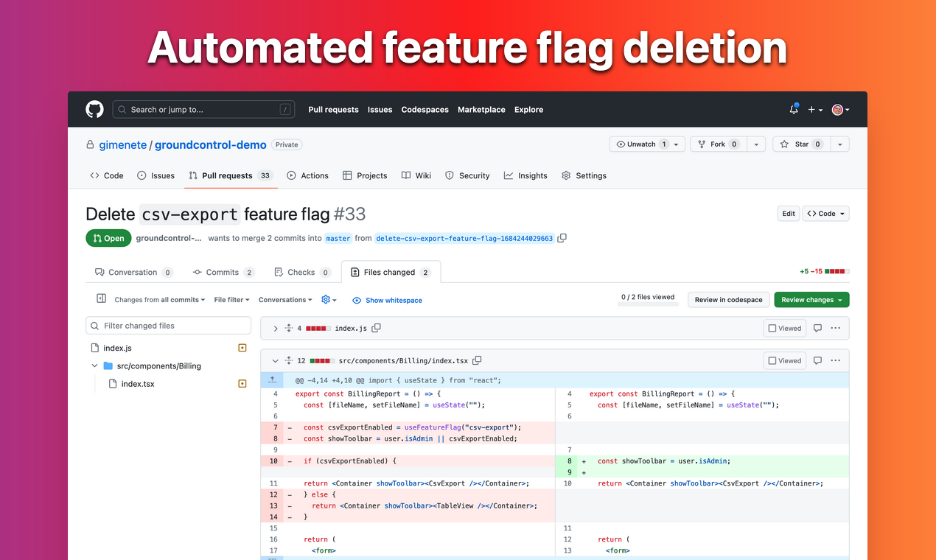Open the Star lists dropdown arrow
The height and width of the screenshot is (560, 936).
click(x=840, y=144)
